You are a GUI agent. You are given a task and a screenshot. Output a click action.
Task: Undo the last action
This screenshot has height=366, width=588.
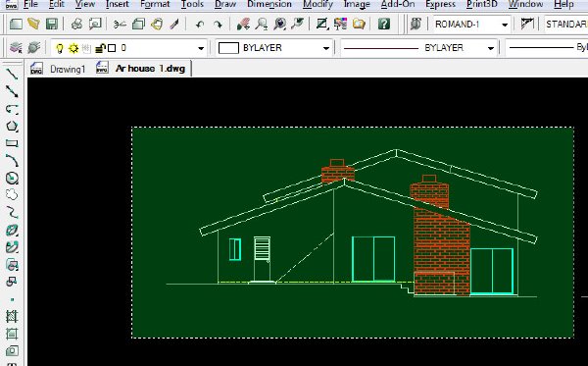point(200,25)
